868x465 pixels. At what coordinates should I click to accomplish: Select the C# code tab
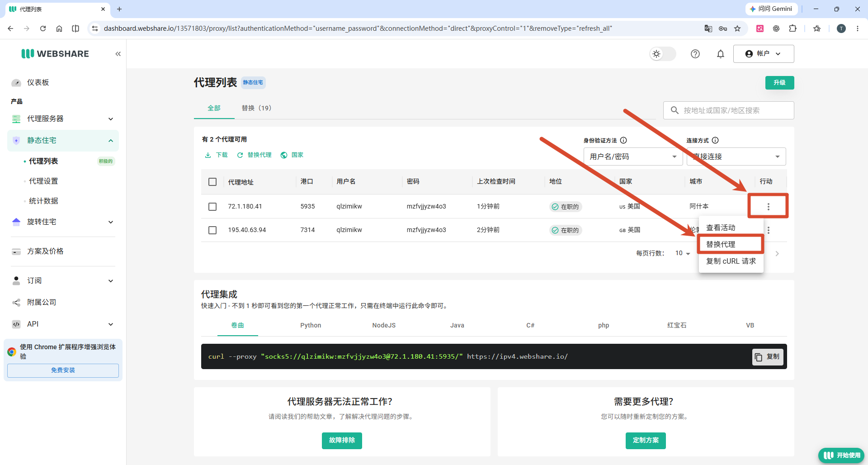(530, 325)
